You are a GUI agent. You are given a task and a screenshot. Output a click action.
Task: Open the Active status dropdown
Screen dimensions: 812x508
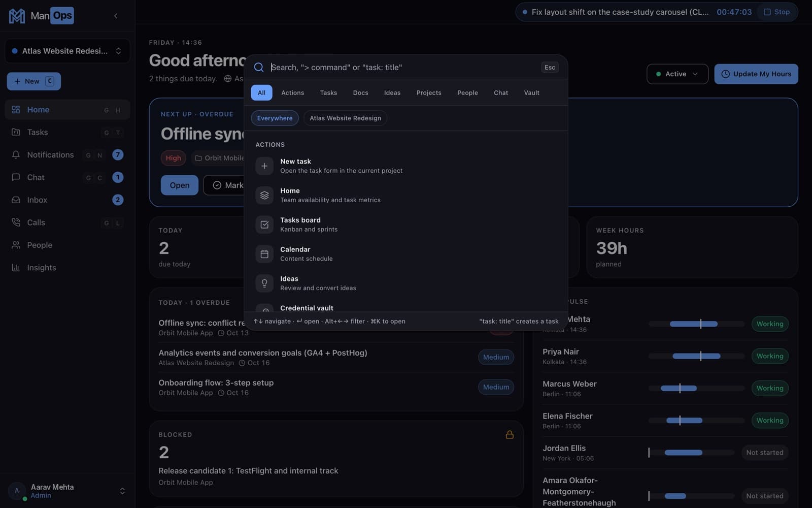[677, 74]
